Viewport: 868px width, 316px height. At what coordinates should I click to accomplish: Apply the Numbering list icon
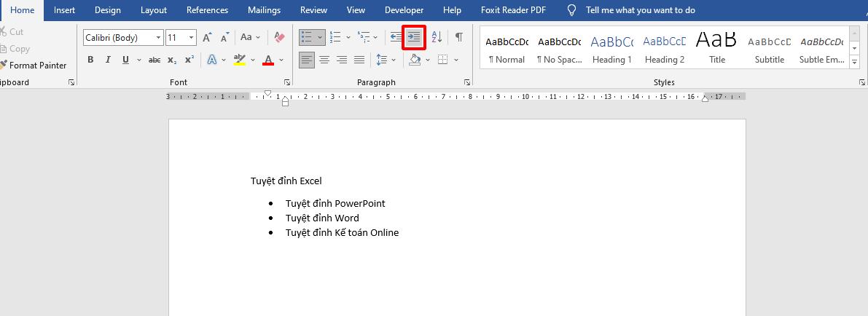(x=335, y=38)
